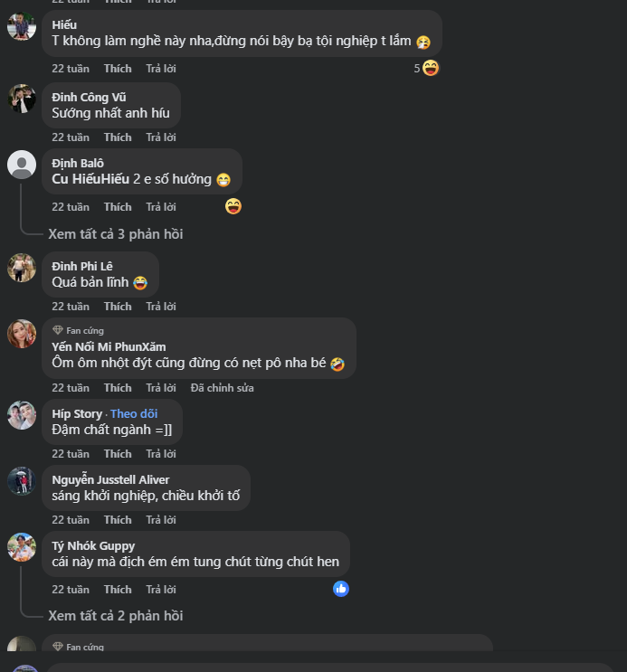Open Định Balô's default avatar
The image size is (627, 672).
coord(22,165)
